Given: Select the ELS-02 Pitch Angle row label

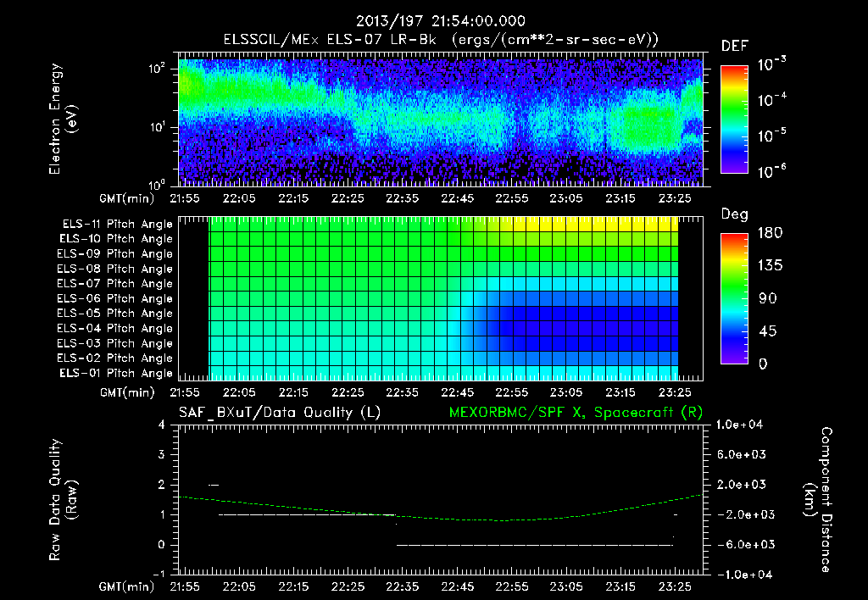Looking at the screenshot, I should click(115, 358).
